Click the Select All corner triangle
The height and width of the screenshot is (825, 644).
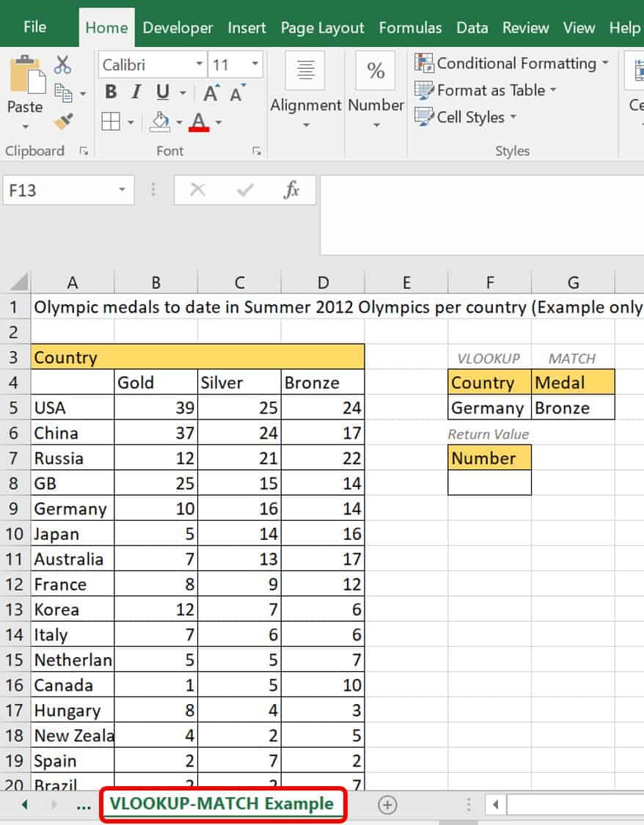point(18,282)
